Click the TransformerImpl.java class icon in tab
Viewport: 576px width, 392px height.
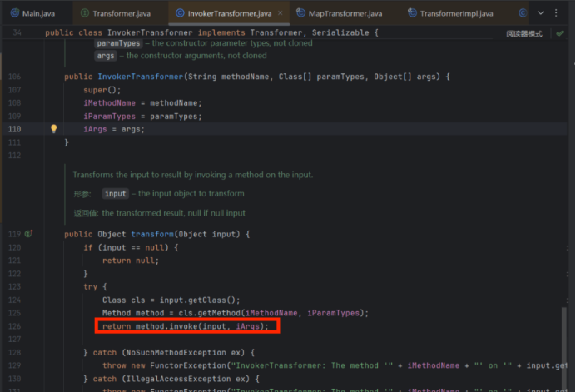click(411, 13)
